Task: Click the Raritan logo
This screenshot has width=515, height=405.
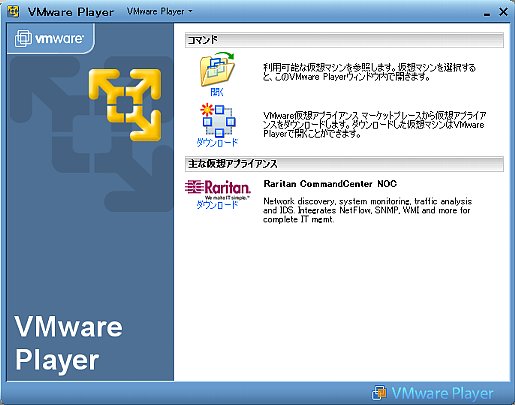Action: pos(217,189)
